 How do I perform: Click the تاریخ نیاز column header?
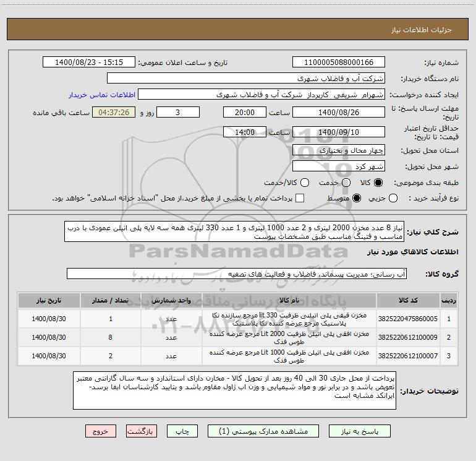pyautogui.click(x=49, y=300)
